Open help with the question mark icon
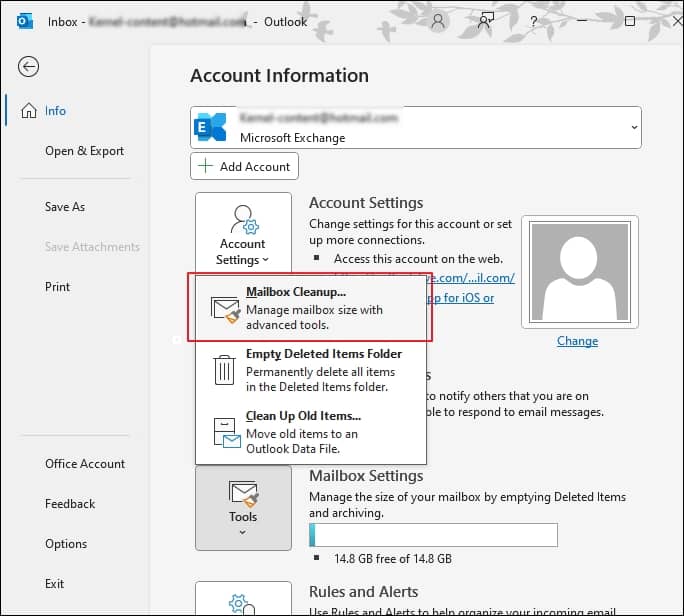684x616 pixels. click(534, 21)
